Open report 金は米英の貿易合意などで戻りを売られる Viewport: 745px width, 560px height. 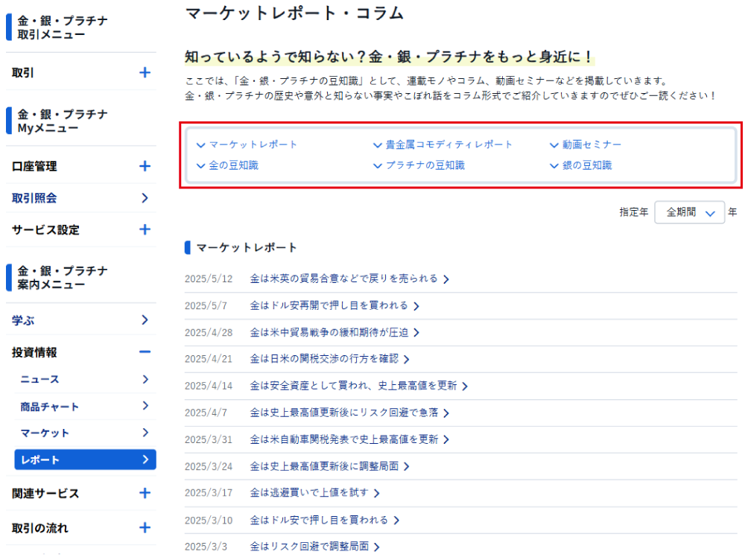coord(344,279)
